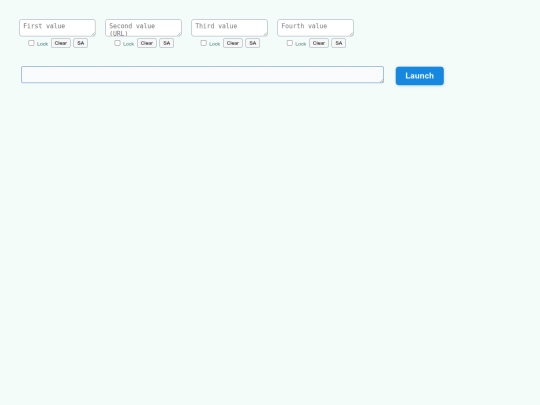Focus the wide text area beside Launch
540x405 pixels.
202,74
